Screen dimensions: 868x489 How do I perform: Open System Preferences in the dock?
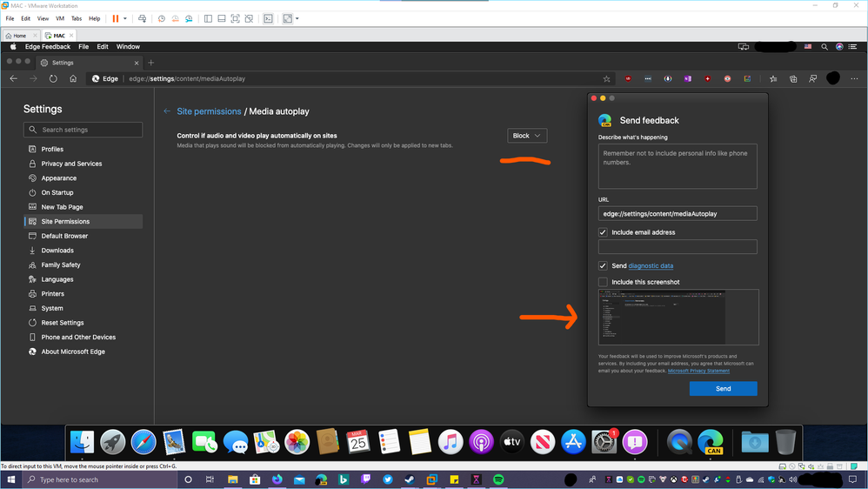tap(604, 442)
